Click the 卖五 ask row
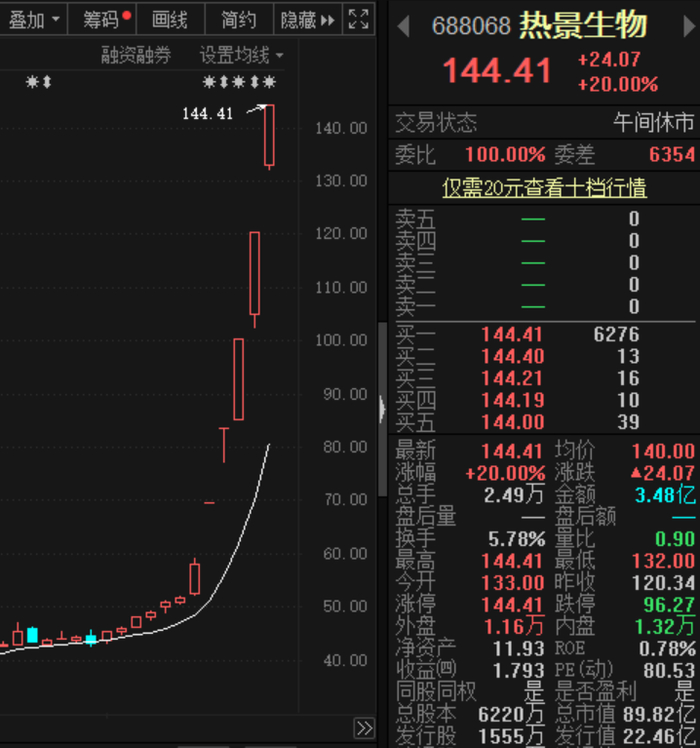The image size is (700, 748). click(544, 219)
